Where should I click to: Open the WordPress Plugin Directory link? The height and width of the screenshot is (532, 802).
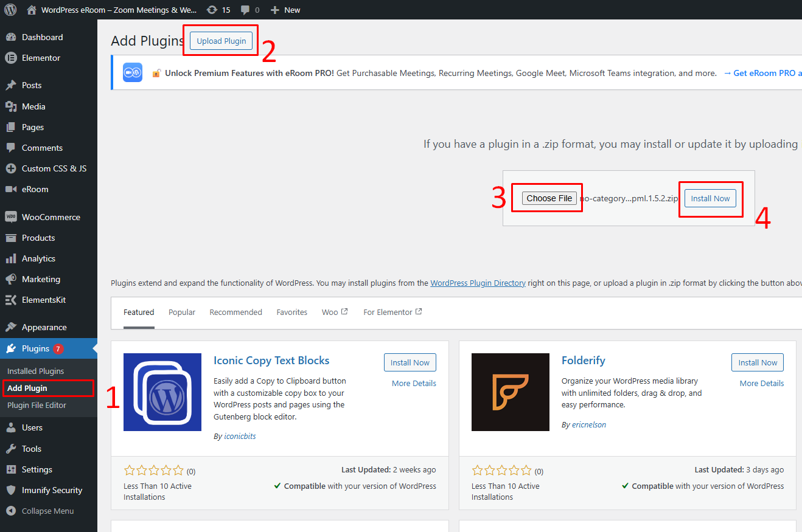[478, 283]
